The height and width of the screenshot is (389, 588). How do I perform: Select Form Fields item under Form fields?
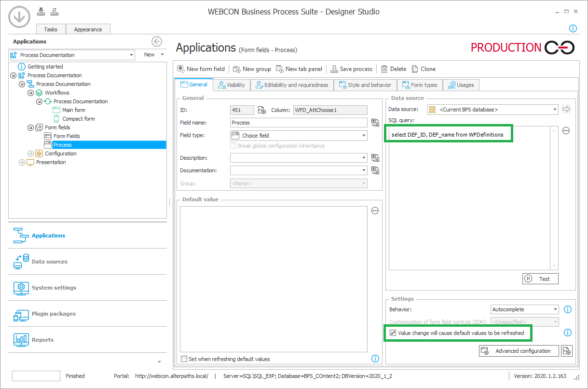pyautogui.click(x=67, y=136)
